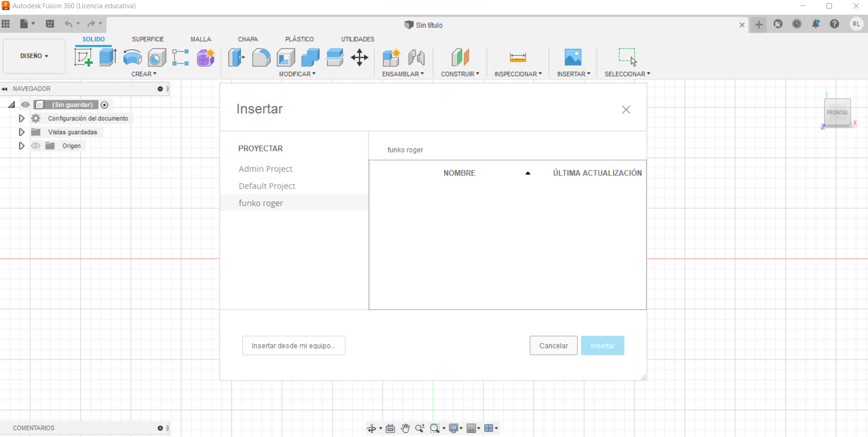Open the MODIFICAR dropdown menu
This screenshot has width=868, height=437.
(x=297, y=74)
